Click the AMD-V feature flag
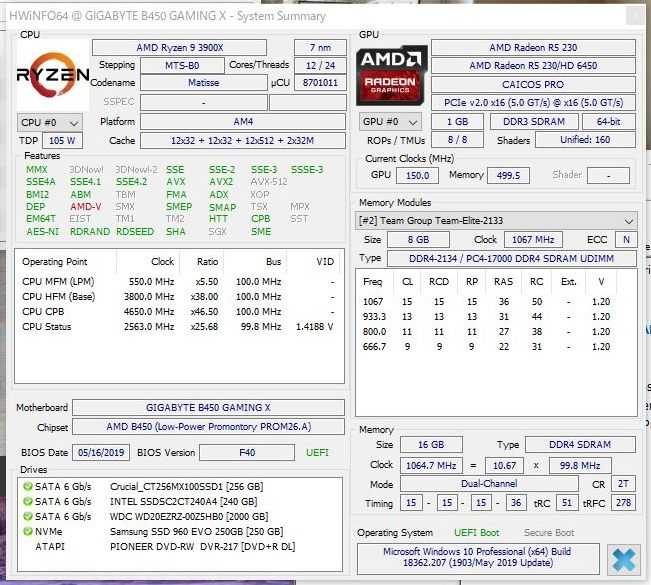 tap(86, 207)
